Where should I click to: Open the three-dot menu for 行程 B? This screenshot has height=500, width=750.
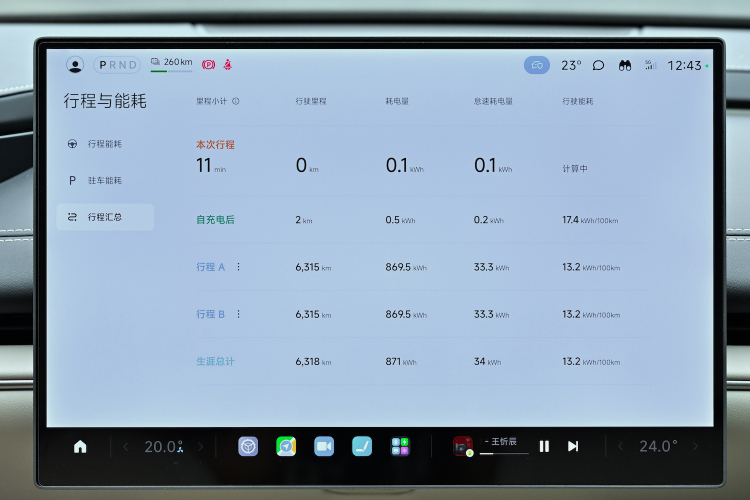[x=238, y=314]
